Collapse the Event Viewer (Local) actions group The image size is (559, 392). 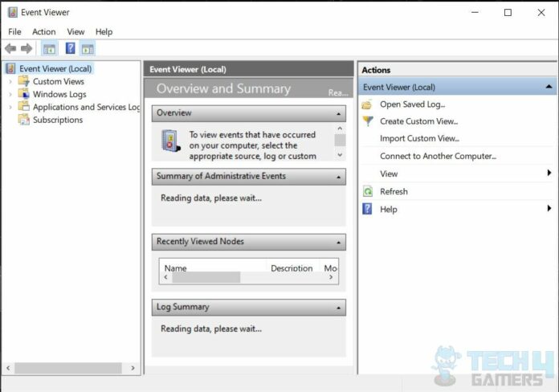point(549,87)
